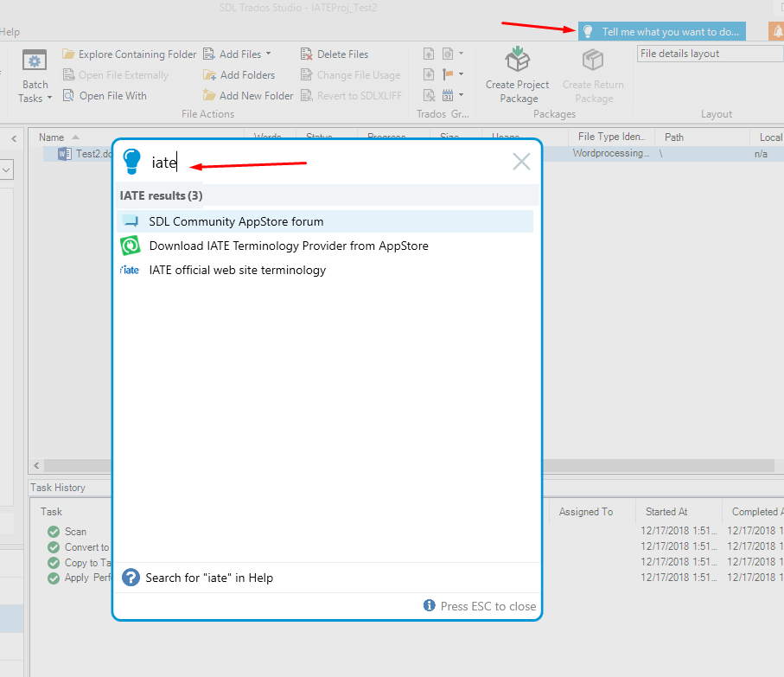Click the Create Return Package icon

tap(593, 60)
